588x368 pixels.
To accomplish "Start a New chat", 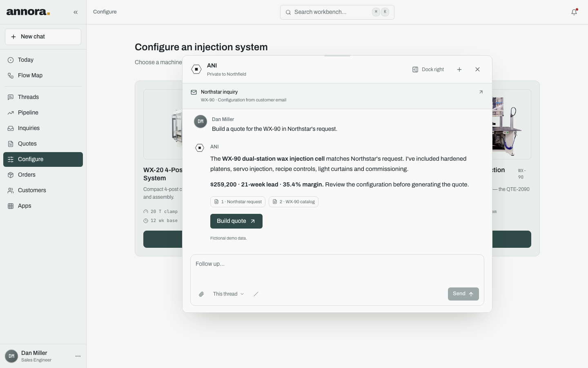I will point(43,37).
